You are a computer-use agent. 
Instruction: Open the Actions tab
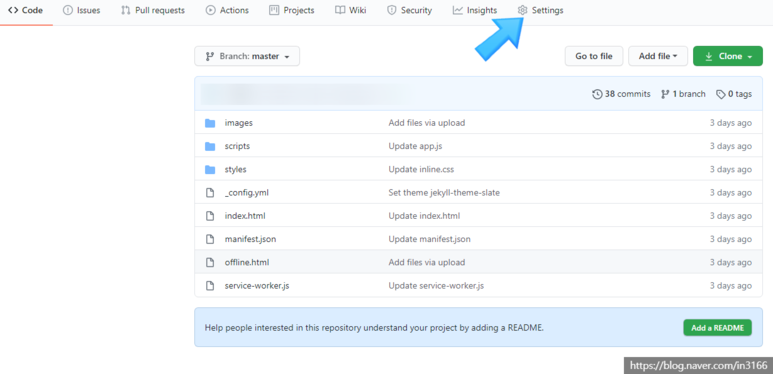[x=227, y=10]
